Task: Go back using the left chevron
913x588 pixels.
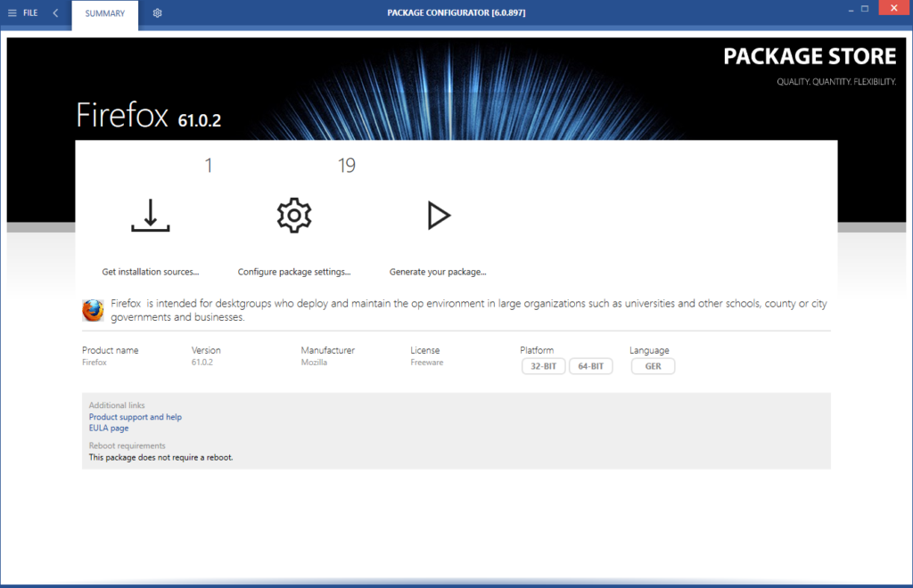Action: [x=55, y=12]
